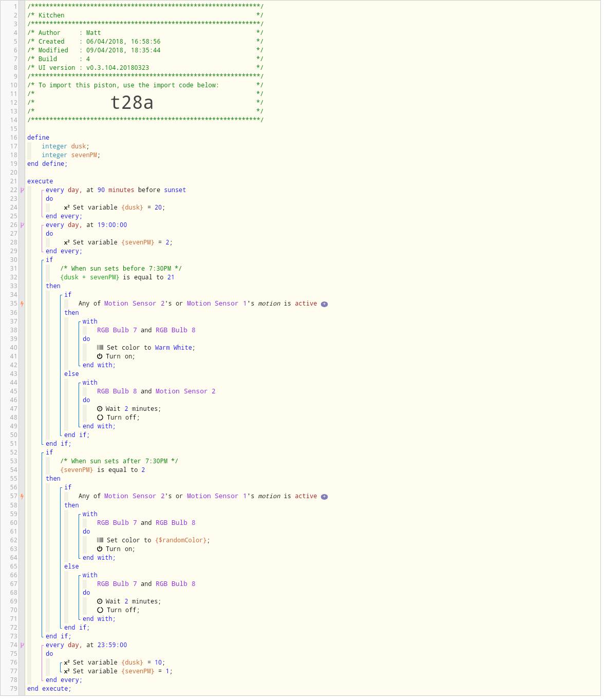Screen dimensions: 605x700
Task: Click the power icon before 'Turn on' on line 41
Action: (100, 356)
